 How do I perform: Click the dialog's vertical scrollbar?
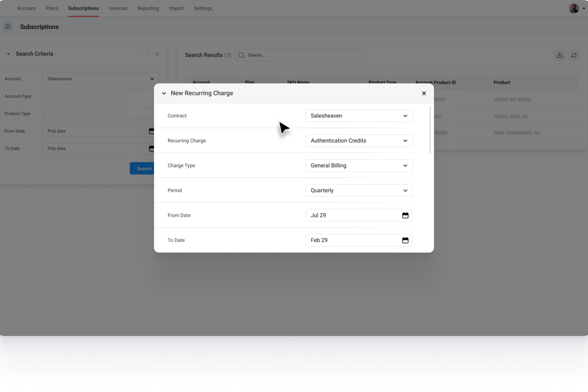[430, 130]
